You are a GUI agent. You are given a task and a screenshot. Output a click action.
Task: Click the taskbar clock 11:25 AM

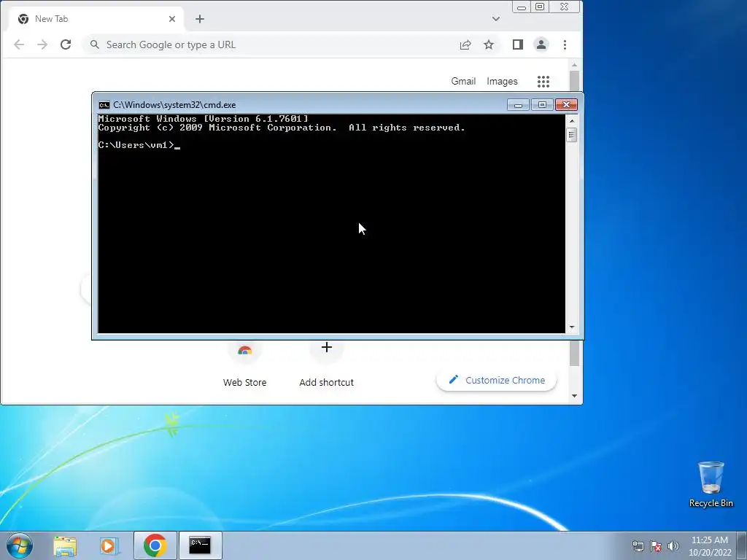(x=710, y=545)
